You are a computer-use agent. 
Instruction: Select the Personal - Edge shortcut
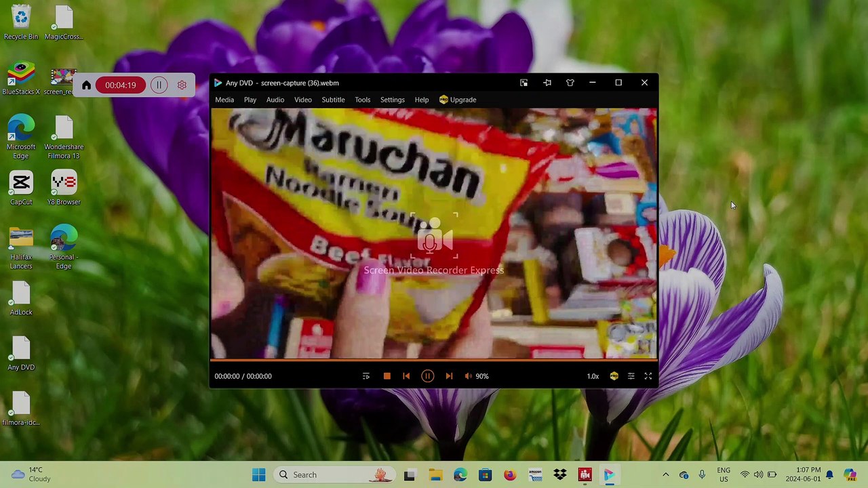point(64,248)
